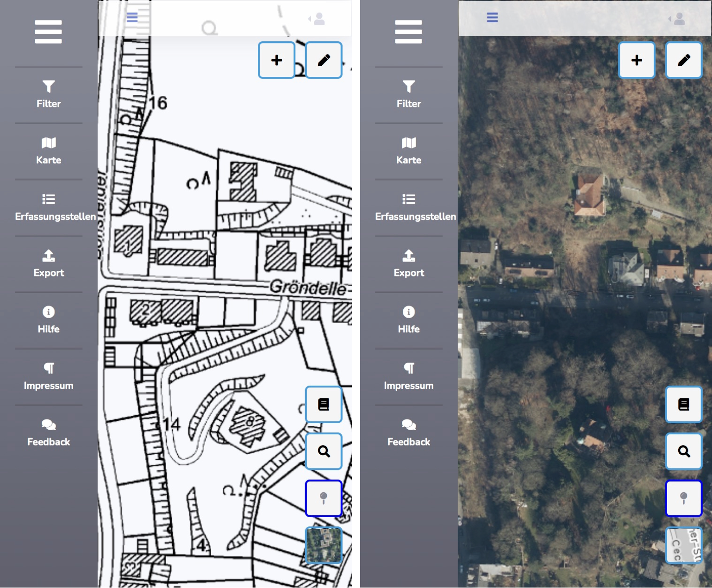Click Feedback chat icon in right sidebar
Viewport: 712px width, 588px height.
(409, 425)
